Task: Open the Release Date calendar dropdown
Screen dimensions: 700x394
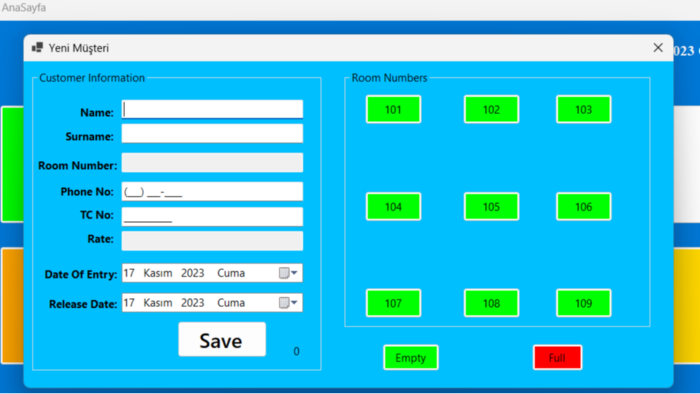Action: coord(288,303)
